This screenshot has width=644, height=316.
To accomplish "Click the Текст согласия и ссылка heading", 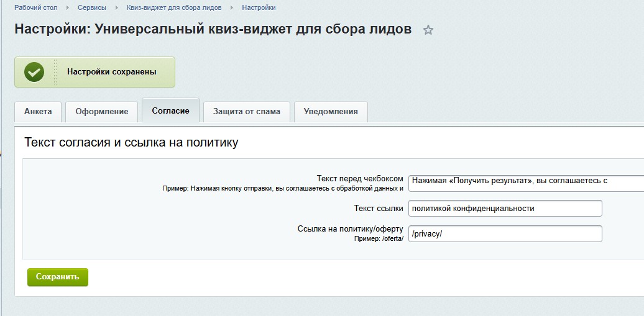I will (131, 143).
